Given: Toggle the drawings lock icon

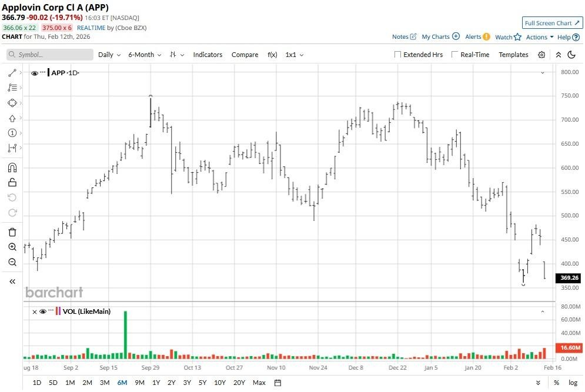Looking at the screenshot, I should (x=12, y=182).
